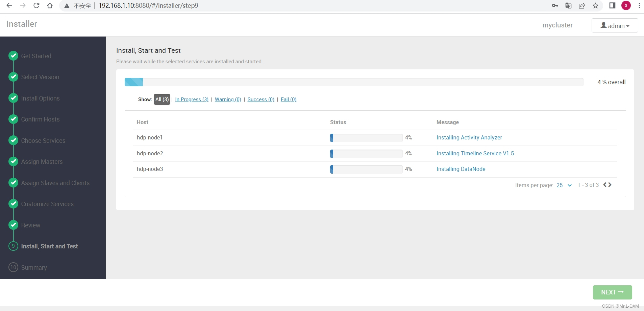
Task: Filter hosts by Fail (0)
Action: pyautogui.click(x=289, y=99)
